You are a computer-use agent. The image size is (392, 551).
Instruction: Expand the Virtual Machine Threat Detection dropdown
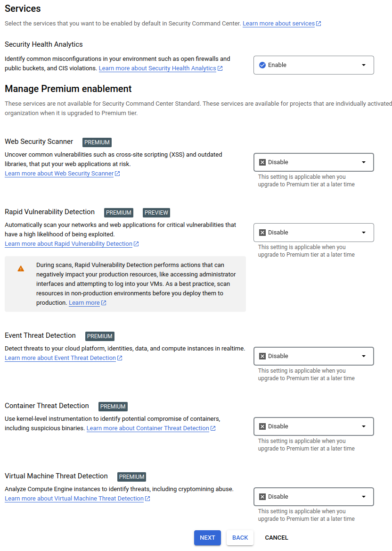tap(314, 497)
